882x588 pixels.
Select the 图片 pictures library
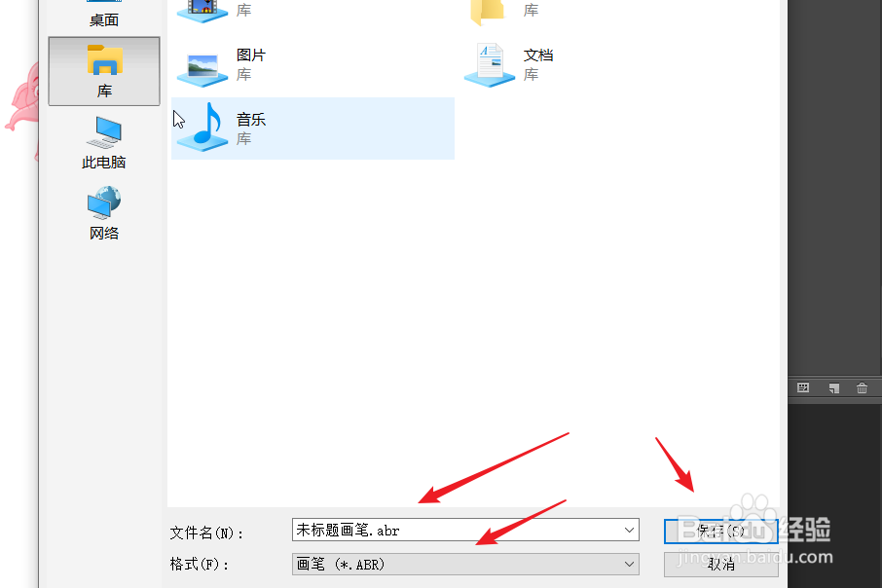tap(312, 64)
